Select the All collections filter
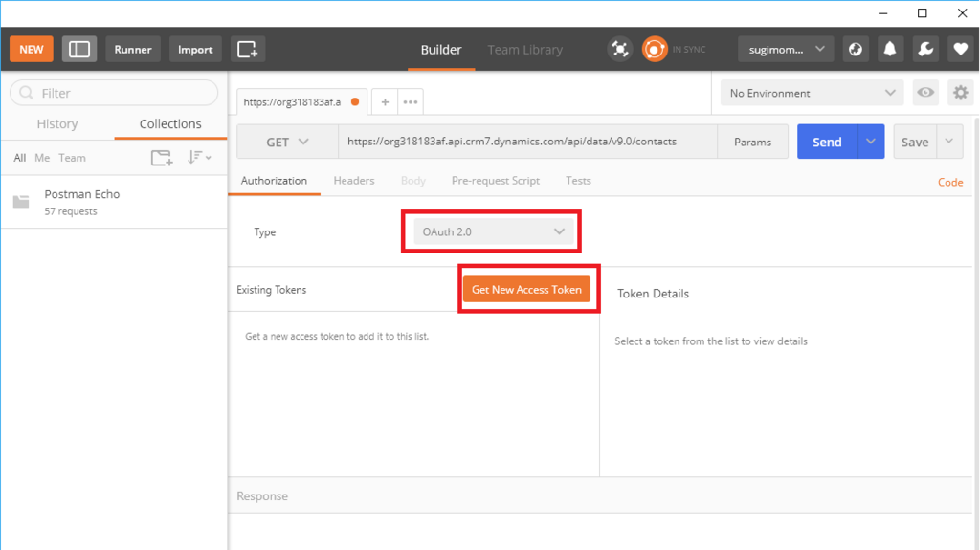The image size is (980, 550). (x=20, y=158)
